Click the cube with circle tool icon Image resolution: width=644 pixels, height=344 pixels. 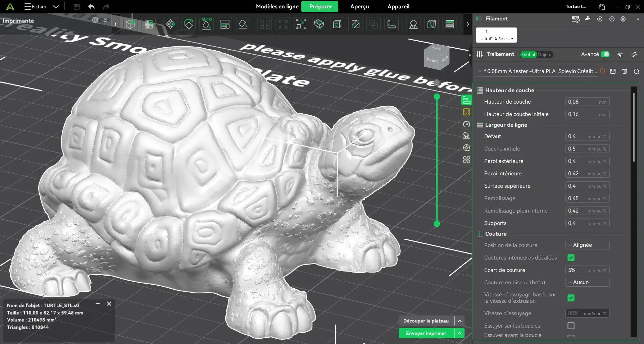point(337,24)
